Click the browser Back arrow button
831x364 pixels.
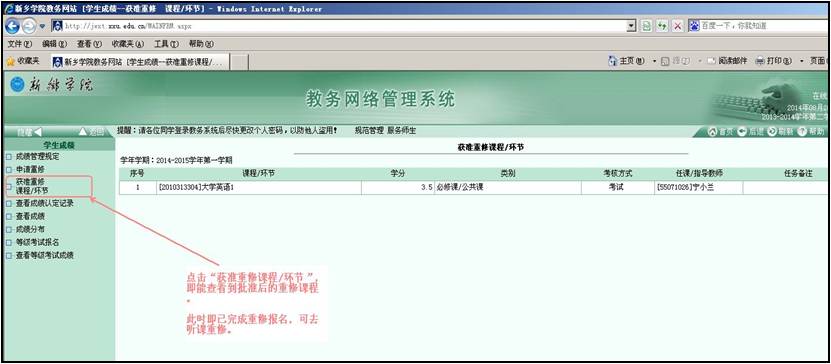coord(13,26)
